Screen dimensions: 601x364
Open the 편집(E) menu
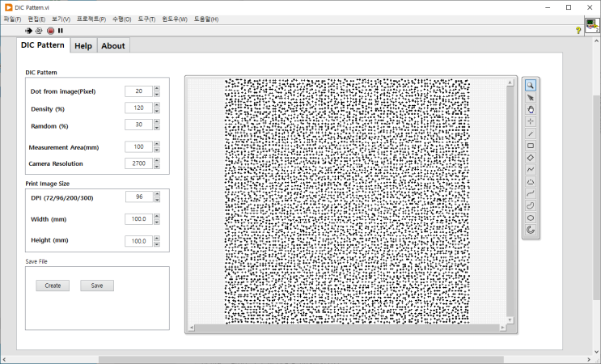click(x=36, y=19)
